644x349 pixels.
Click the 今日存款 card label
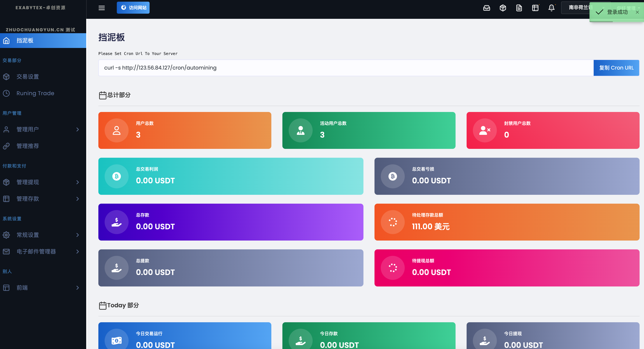click(329, 334)
